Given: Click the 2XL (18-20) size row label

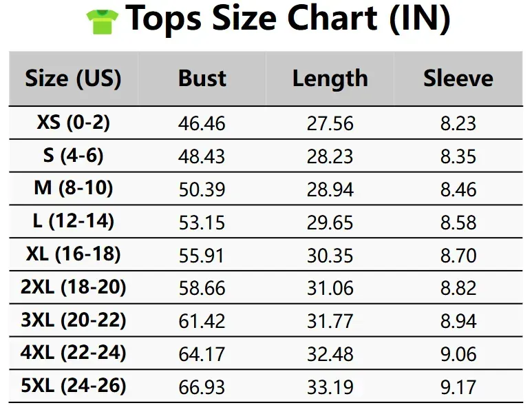Looking at the screenshot, I should 73,287.
